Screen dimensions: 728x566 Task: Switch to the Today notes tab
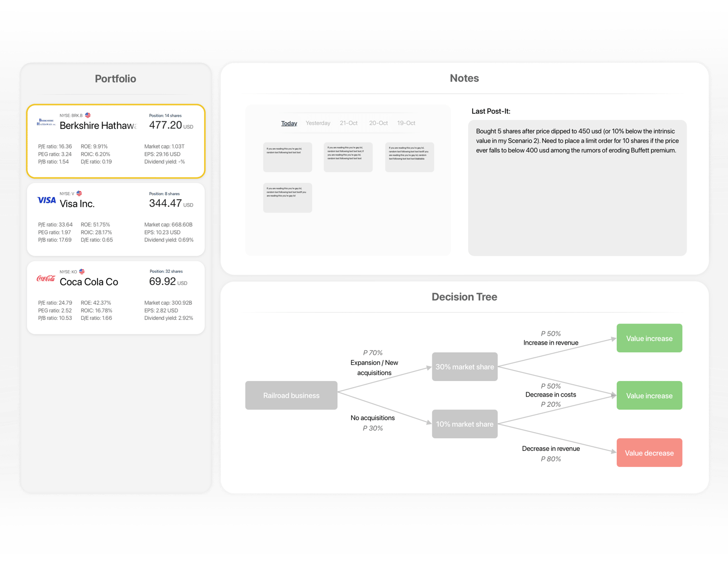289,123
